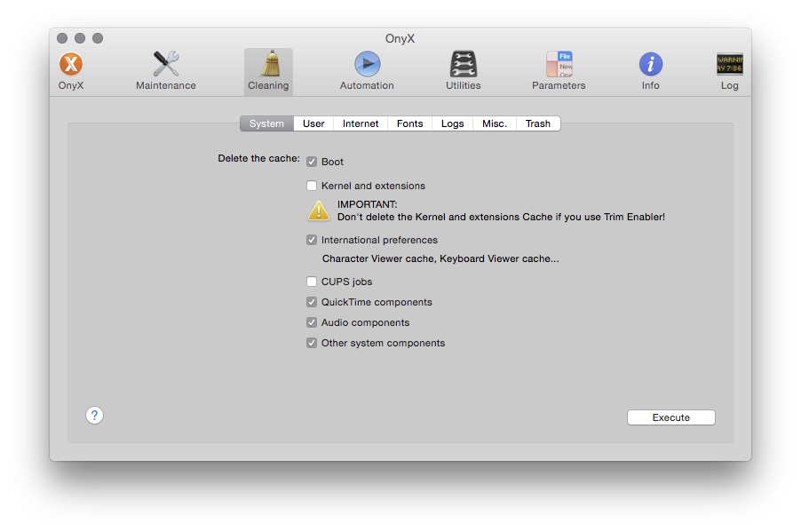Image resolution: width=801 pixels, height=532 pixels.
Task: Click the Execute button
Action: pos(670,417)
